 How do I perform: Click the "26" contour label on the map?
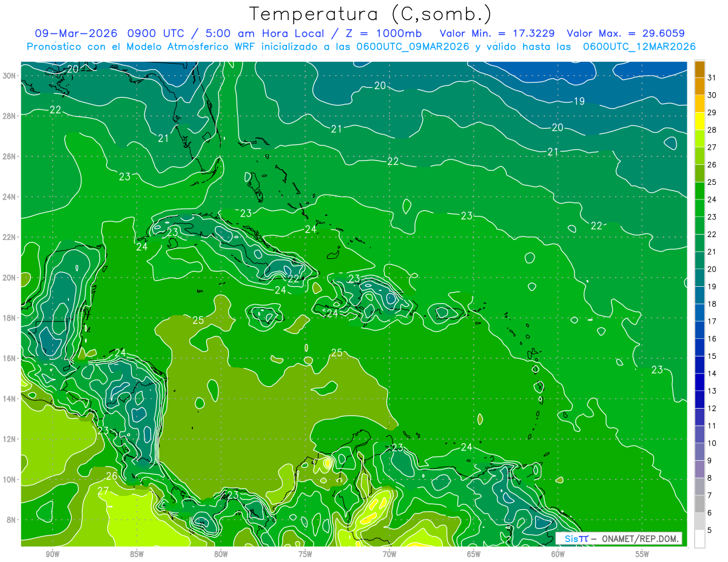coord(112,476)
